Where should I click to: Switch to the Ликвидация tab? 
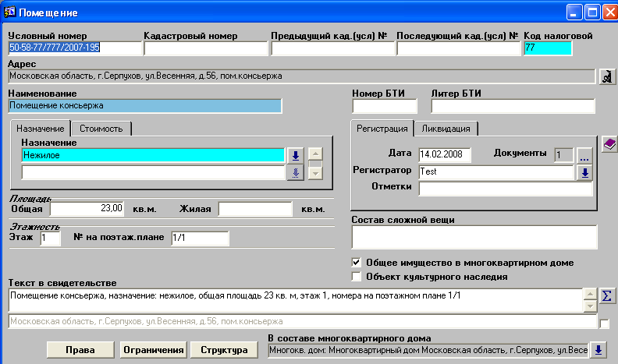pos(446,129)
